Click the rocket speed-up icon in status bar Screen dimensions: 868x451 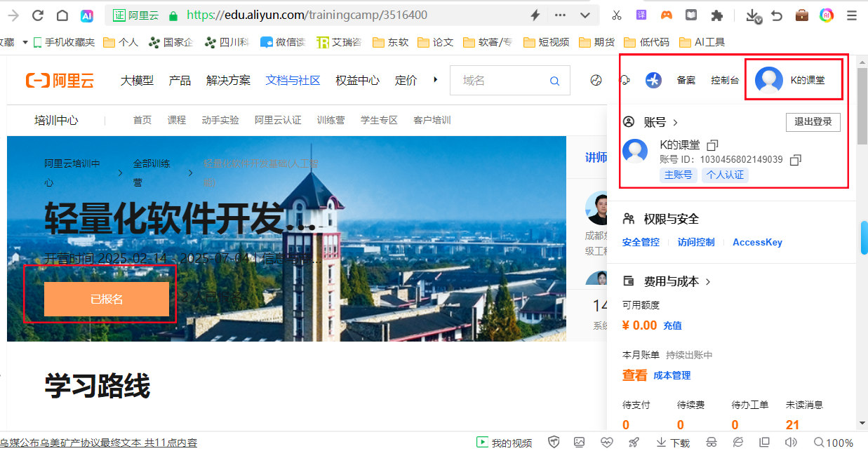[634, 442]
